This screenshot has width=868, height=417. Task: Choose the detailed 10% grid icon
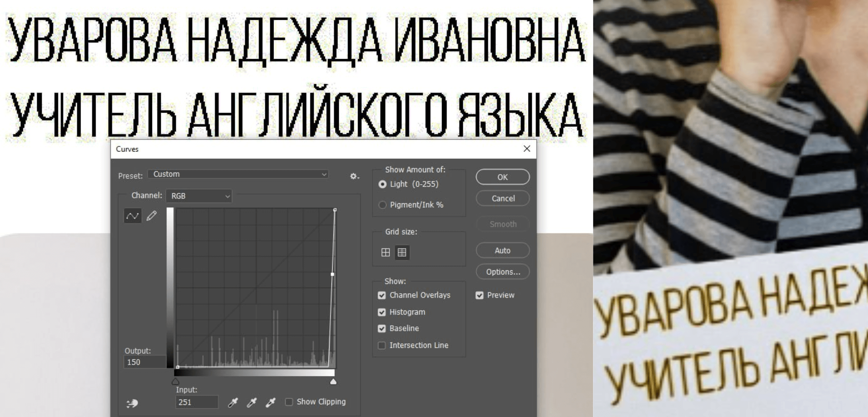tap(402, 252)
